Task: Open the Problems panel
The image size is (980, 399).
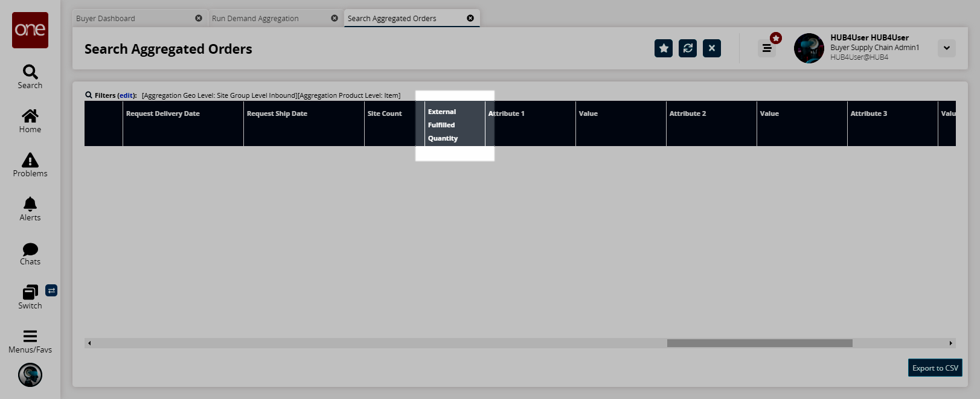Action: [x=30, y=165]
